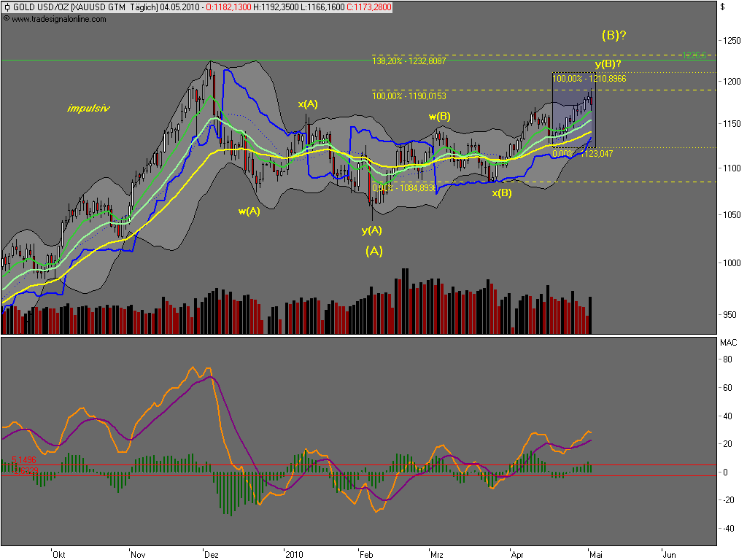Click the '100,00% - 1210,8966' label
This screenshot has width=747, height=560.
coord(589,79)
